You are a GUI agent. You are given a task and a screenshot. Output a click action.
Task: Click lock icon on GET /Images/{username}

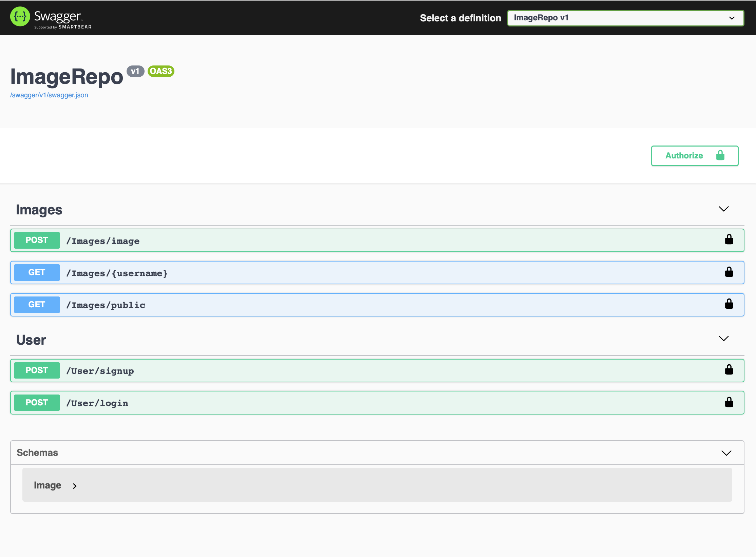tap(729, 272)
